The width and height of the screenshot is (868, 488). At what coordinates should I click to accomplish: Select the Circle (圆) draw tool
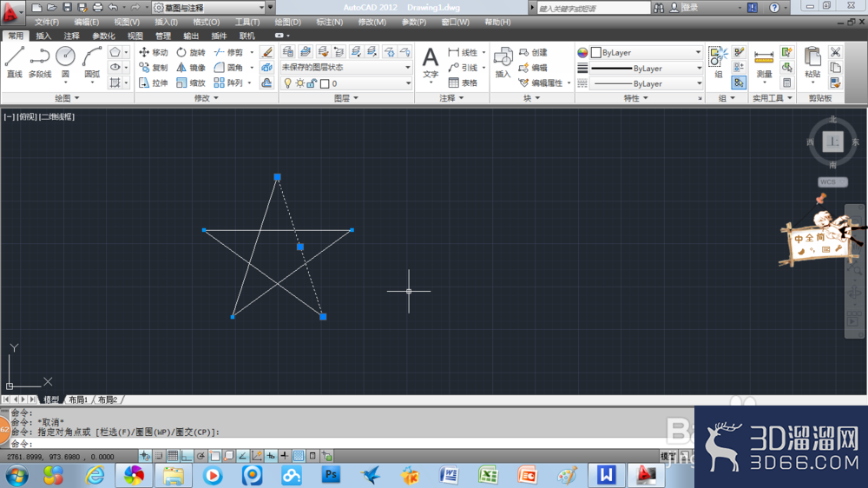pyautogui.click(x=65, y=62)
